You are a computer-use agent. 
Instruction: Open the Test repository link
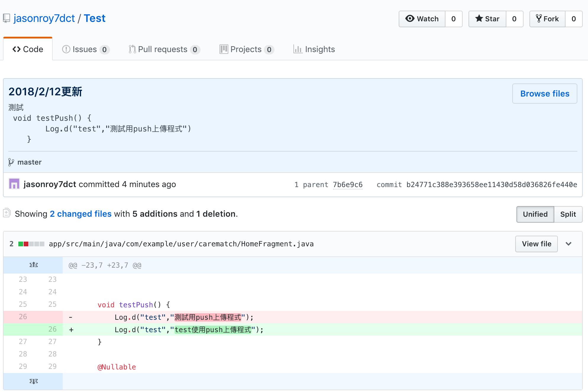point(95,18)
